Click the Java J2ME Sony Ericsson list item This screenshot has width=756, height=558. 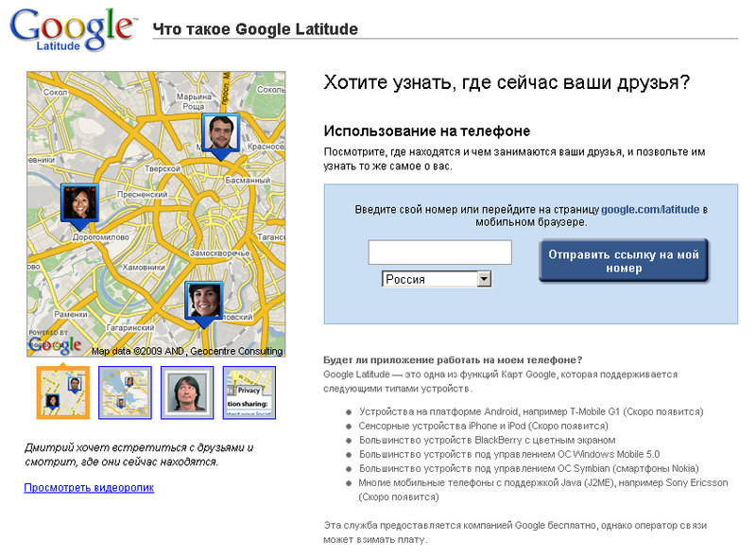pyautogui.click(x=542, y=490)
